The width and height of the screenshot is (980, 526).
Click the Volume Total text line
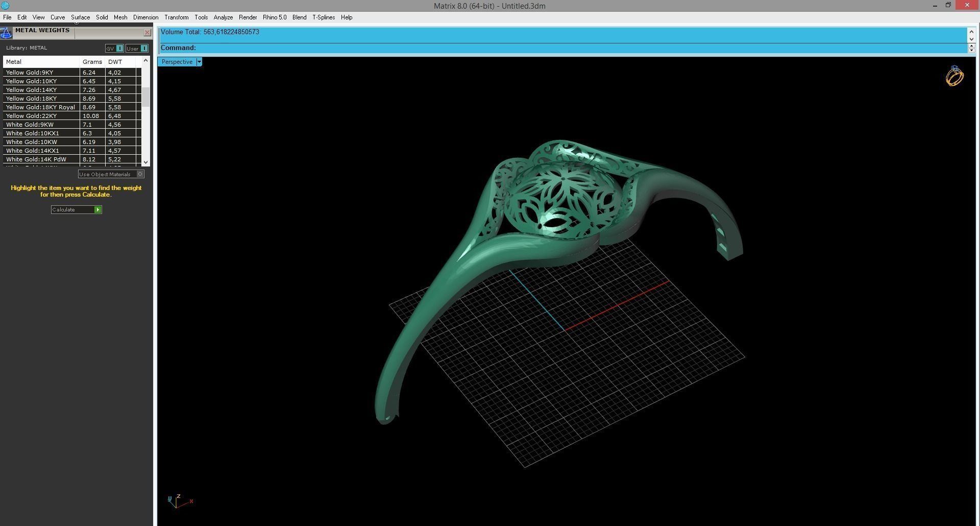pos(210,32)
